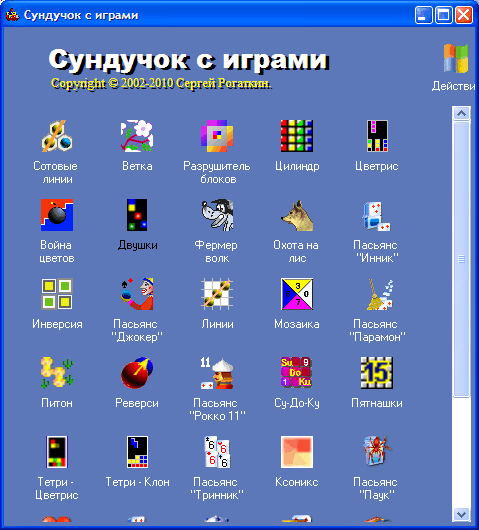
Task: Click the "Линии" label text
Action: pyautogui.click(x=217, y=324)
